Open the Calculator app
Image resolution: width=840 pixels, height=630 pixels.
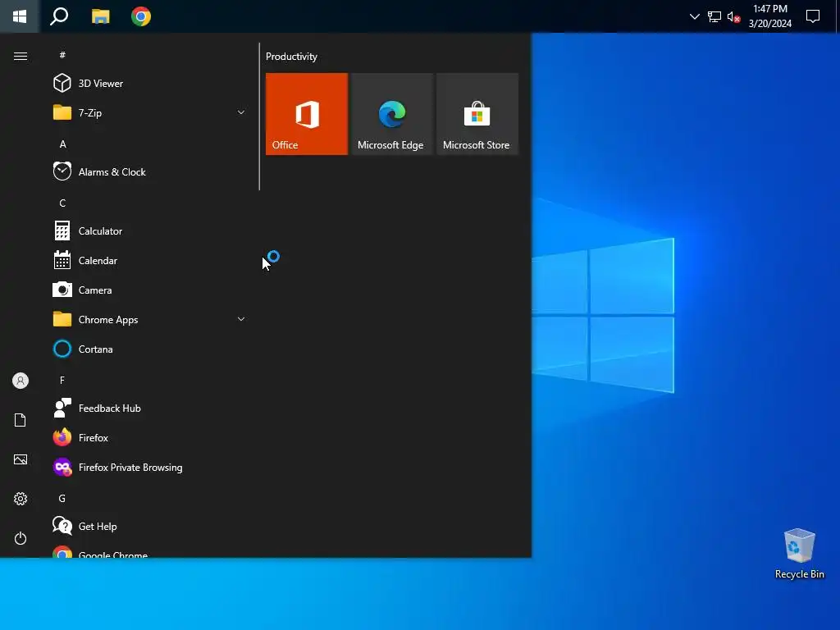pyautogui.click(x=148, y=231)
